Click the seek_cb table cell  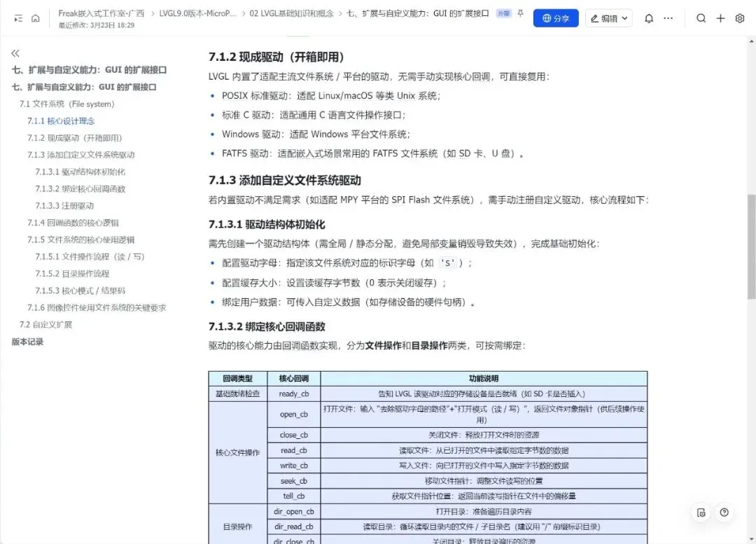[293, 481]
